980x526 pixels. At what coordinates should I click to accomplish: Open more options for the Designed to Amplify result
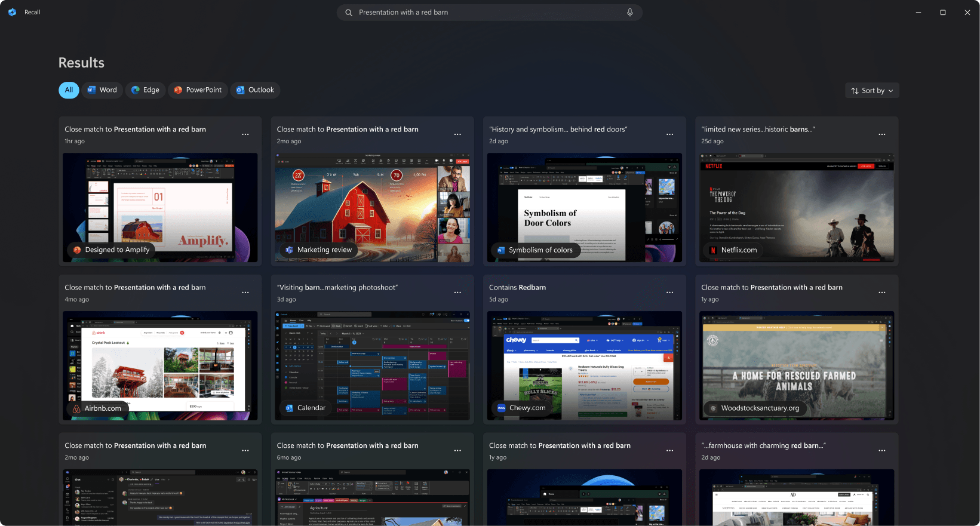[245, 134]
